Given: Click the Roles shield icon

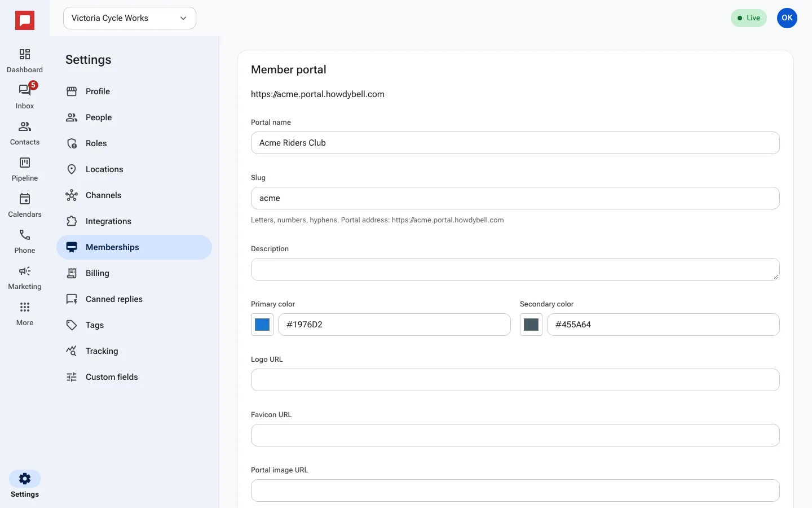Looking at the screenshot, I should click(x=72, y=143).
